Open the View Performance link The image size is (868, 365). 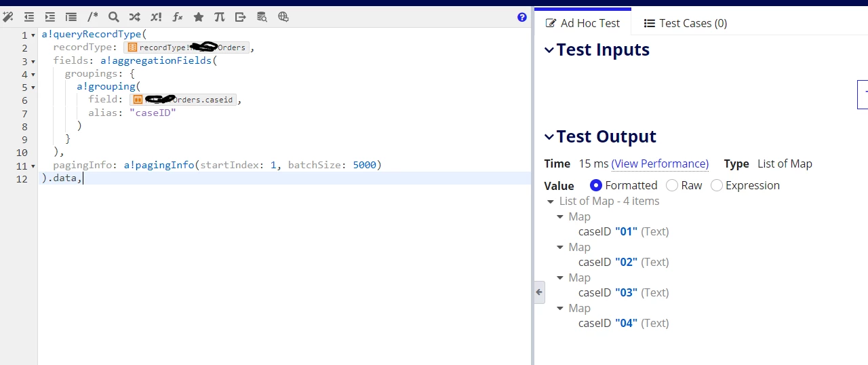click(660, 164)
